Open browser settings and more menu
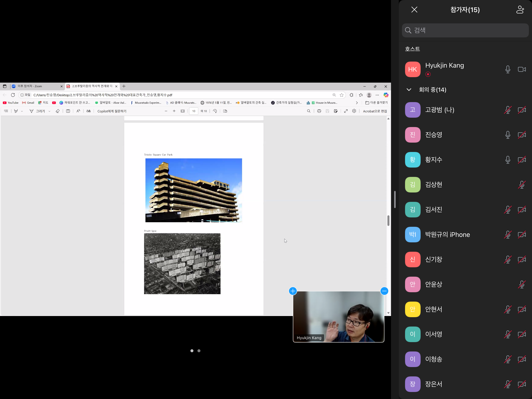The image size is (532, 399). 377,95
